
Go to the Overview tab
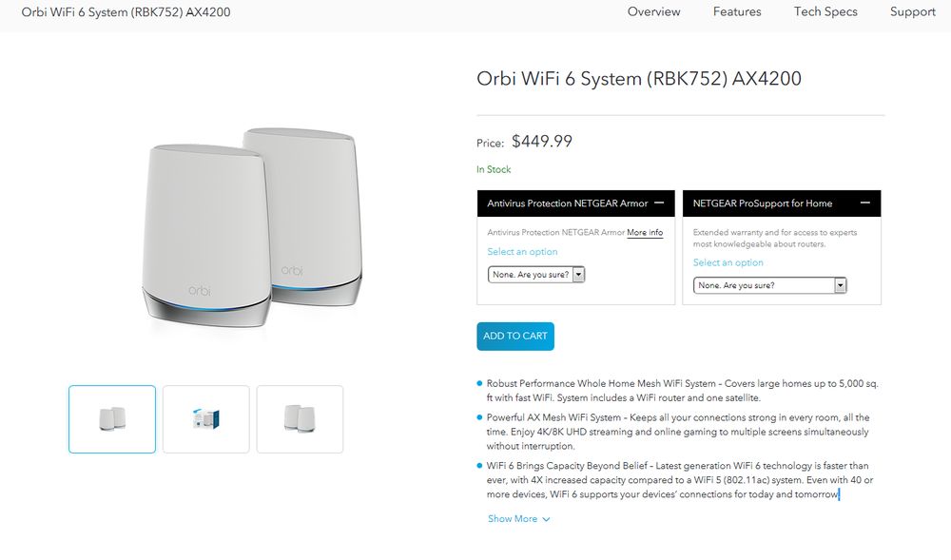pos(653,12)
